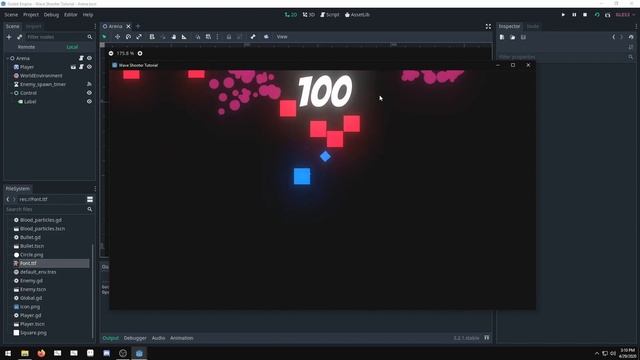This screenshot has width=640, height=360.
Task: Open FileSystem dock options menu
Action: coord(95,189)
